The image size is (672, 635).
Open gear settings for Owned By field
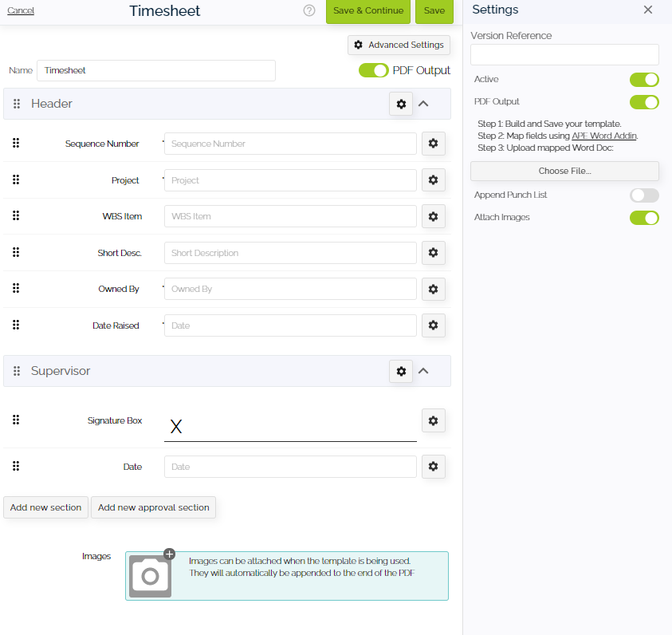[434, 289]
